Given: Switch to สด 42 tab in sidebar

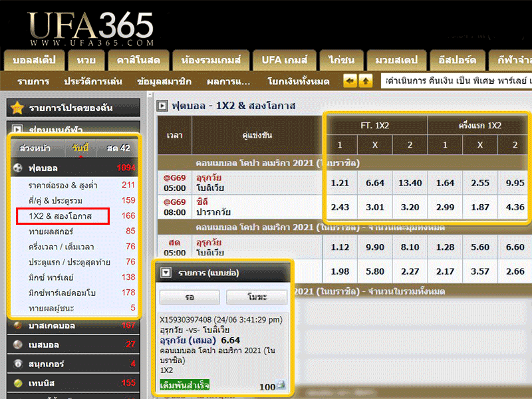Looking at the screenshot, I should (x=118, y=148).
